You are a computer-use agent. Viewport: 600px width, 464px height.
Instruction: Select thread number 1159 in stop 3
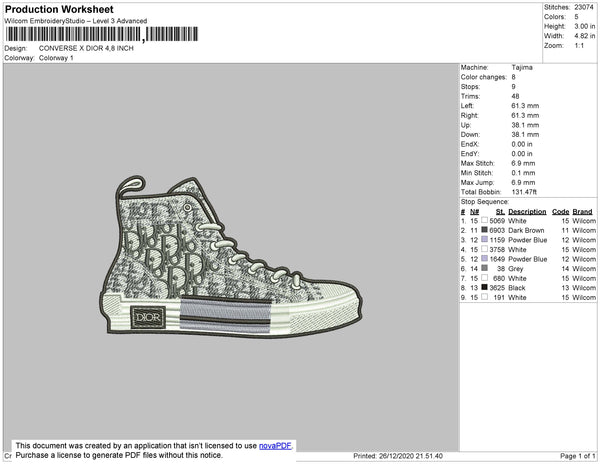[497, 240]
